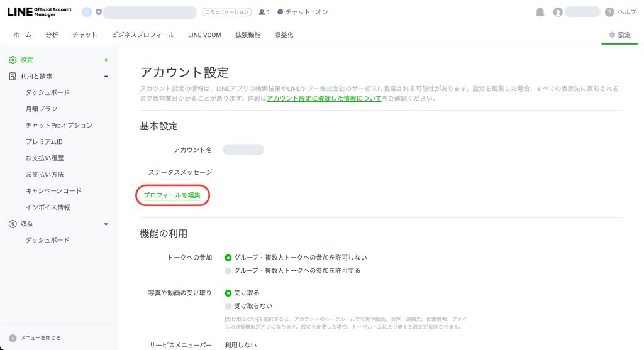This screenshot has width=644, height=350.
Task: Click the gear icon beside sidebar 設定
Action: tap(13, 60)
